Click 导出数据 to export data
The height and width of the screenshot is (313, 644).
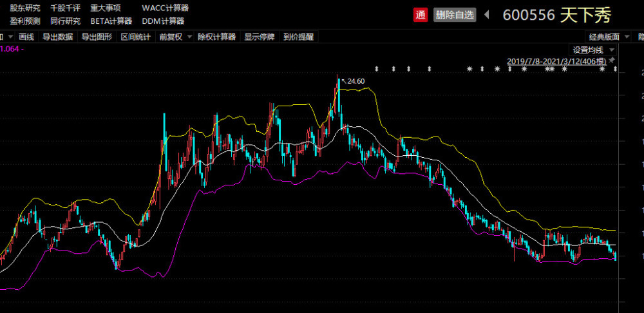(58, 37)
